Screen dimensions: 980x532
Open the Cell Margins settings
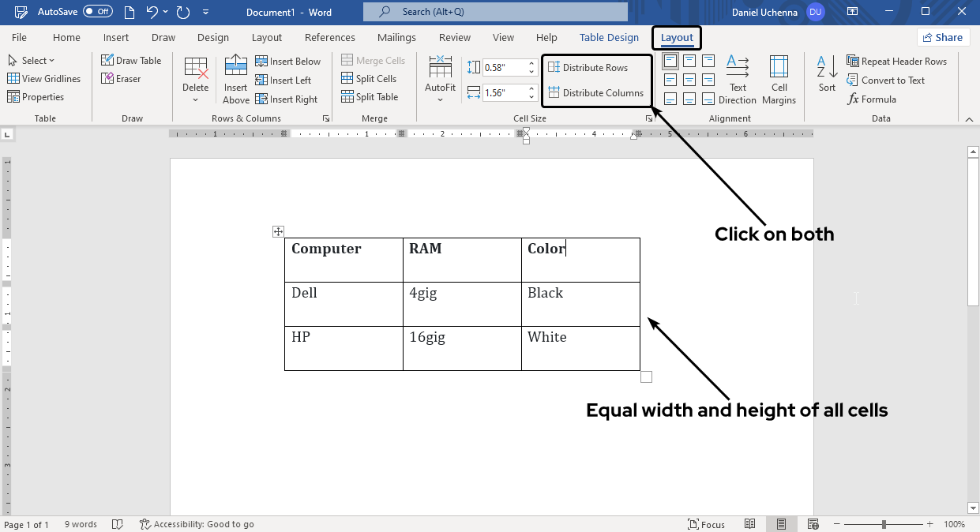tap(779, 79)
